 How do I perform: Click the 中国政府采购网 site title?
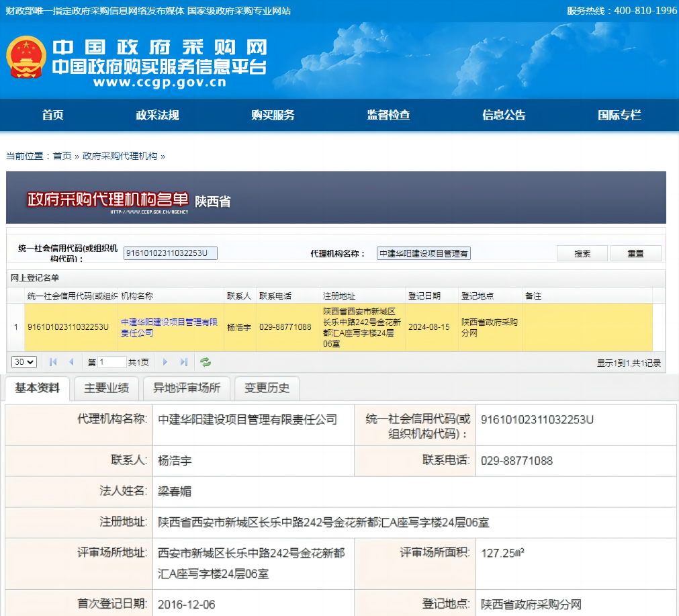pyautogui.click(x=160, y=47)
